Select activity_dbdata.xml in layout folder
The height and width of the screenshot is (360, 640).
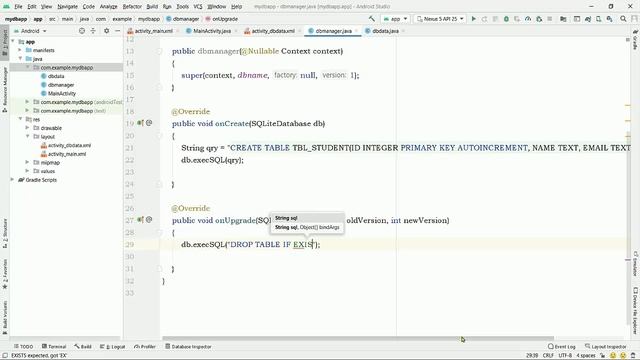coord(66,145)
